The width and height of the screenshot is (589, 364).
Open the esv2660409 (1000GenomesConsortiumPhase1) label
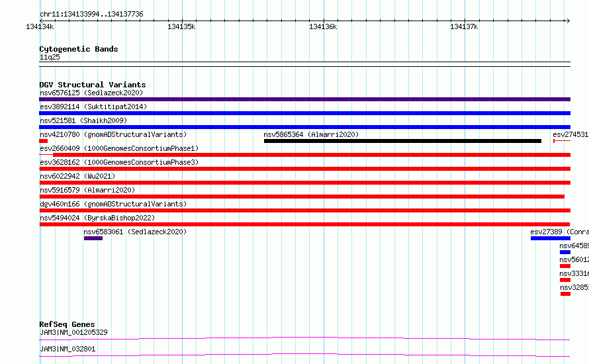click(119, 148)
